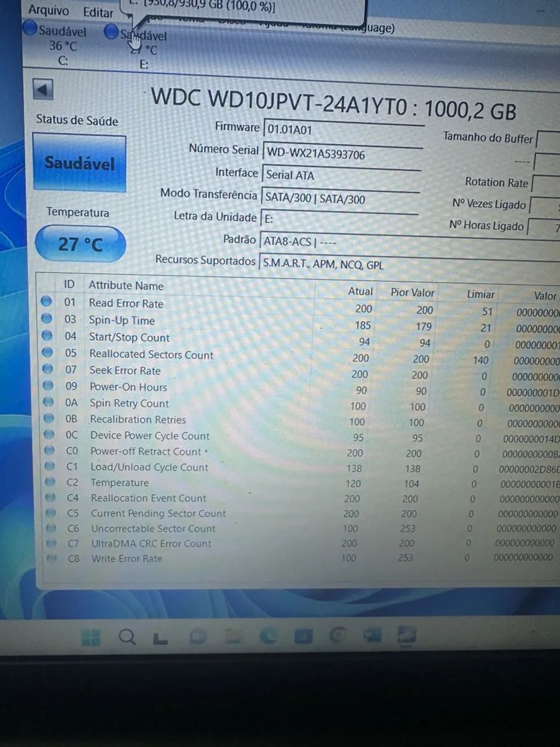Click status dot for Write Error Rate

pos(52,558)
